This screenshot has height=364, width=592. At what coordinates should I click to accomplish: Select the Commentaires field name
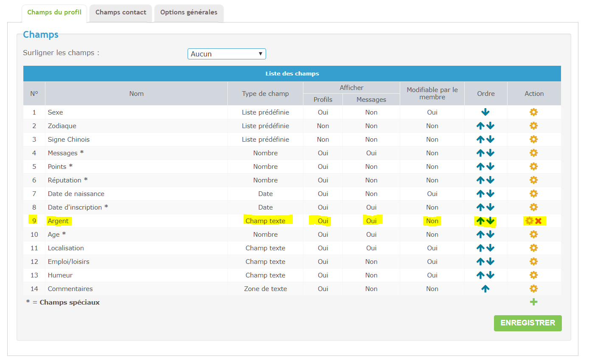pyautogui.click(x=70, y=289)
